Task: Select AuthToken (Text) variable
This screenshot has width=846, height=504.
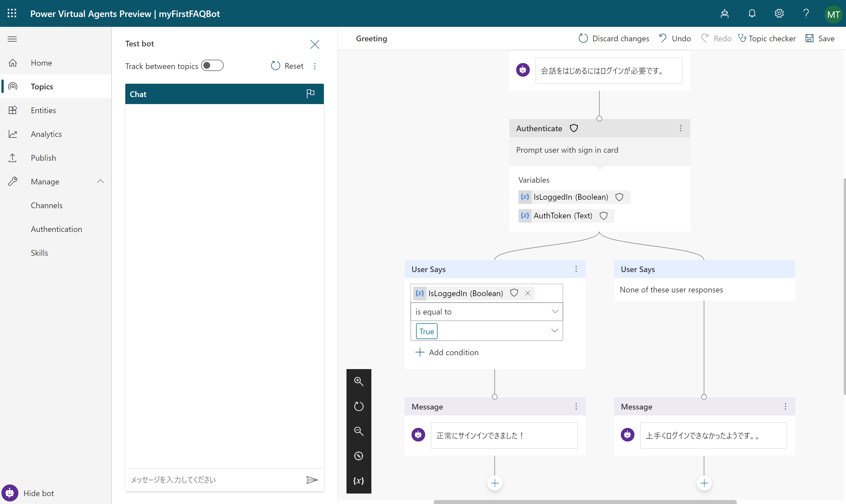Action: [x=566, y=216]
